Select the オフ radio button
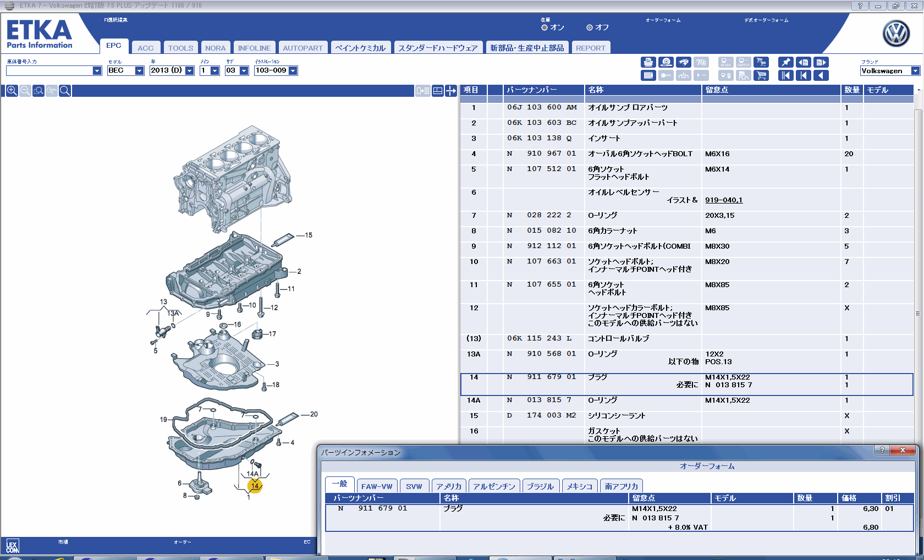The width and height of the screenshot is (924, 560). pos(590,28)
